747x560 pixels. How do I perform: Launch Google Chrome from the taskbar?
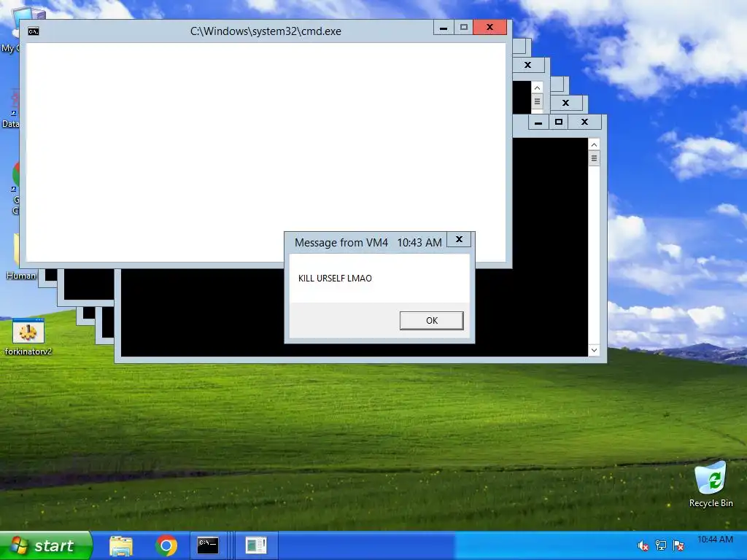pyautogui.click(x=166, y=545)
